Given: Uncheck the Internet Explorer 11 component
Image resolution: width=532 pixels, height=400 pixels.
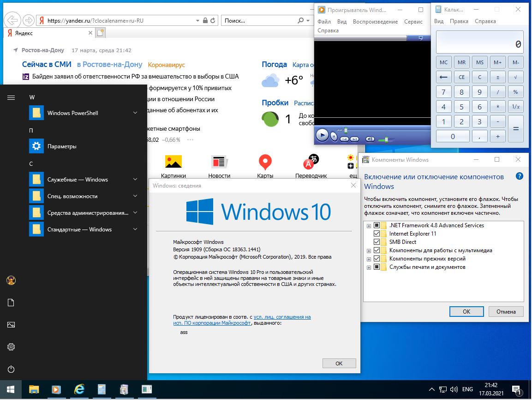Looking at the screenshot, I should (377, 234).
